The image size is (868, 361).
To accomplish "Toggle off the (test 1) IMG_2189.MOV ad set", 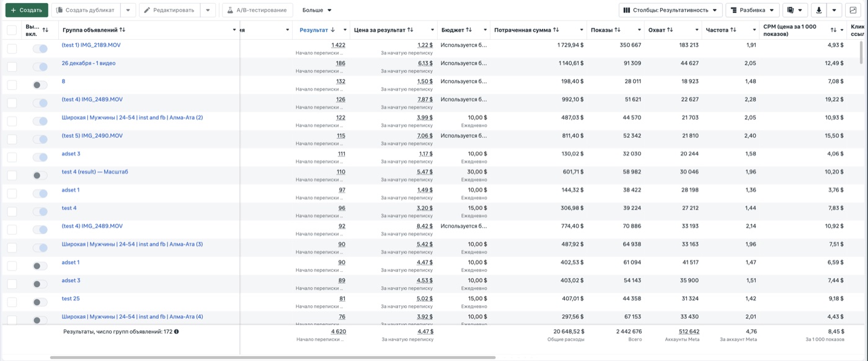I will tap(40, 49).
